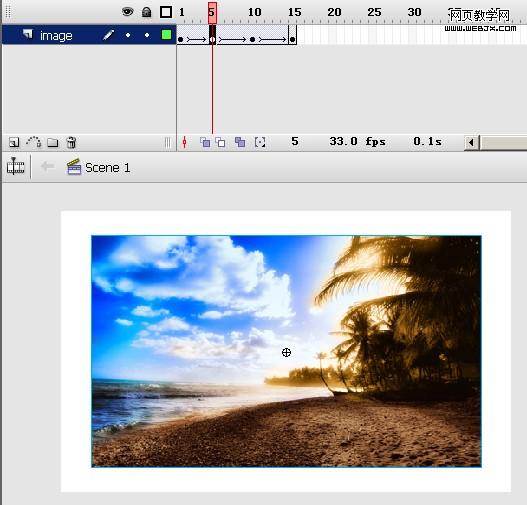Click frame 30 on timeline ruler
The image size is (527, 505).
pos(414,12)
